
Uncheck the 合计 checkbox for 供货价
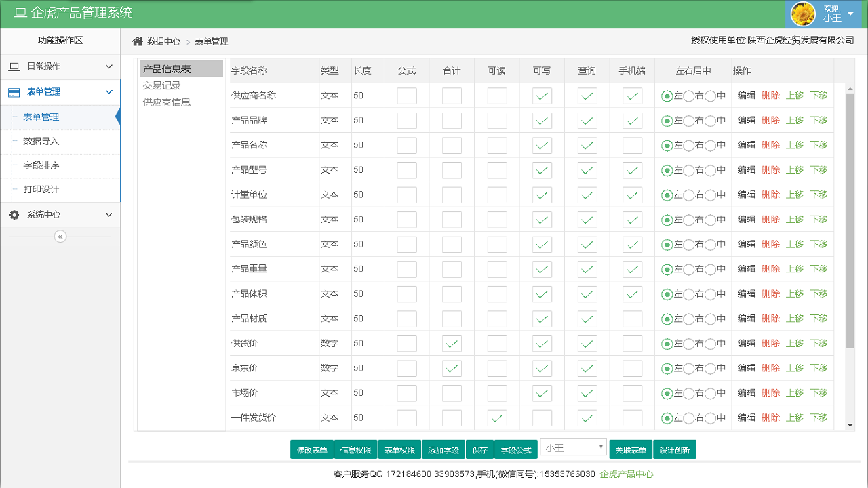(x=452, y=343)
